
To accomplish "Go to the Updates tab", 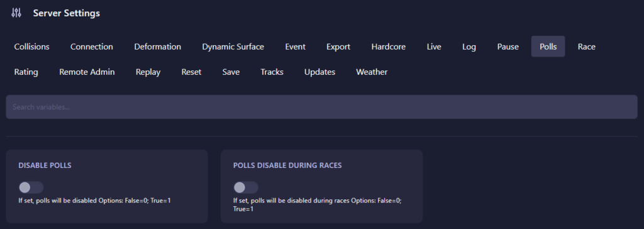I will (x=319, y=72).
